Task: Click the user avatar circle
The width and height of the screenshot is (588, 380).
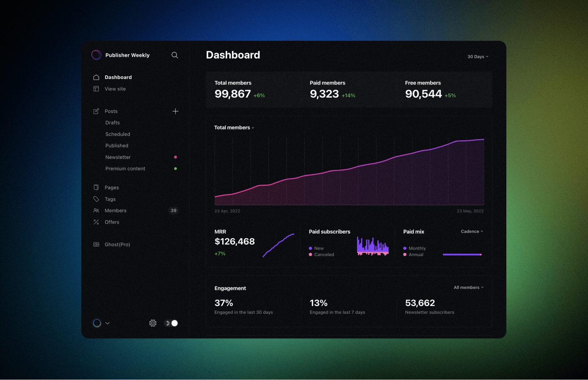Action: coord(97,323)
